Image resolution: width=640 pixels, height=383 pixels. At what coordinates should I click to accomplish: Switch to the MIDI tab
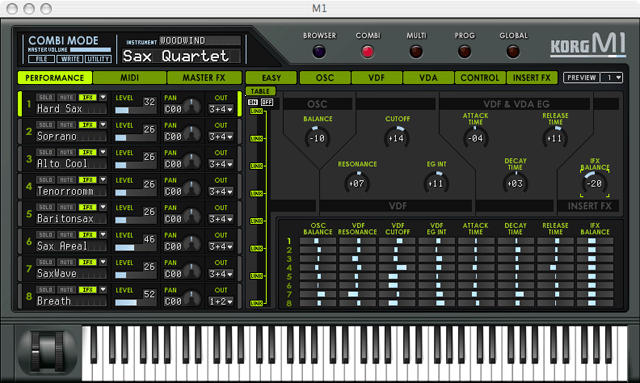click(x=129, y=78)
